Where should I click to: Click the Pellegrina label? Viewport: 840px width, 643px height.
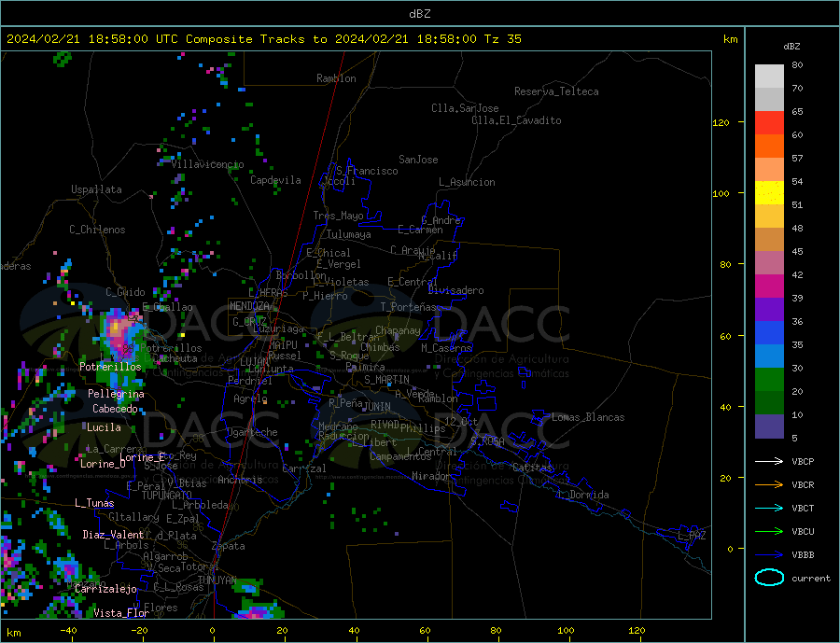pyautogui.click(x=116, y=394)
